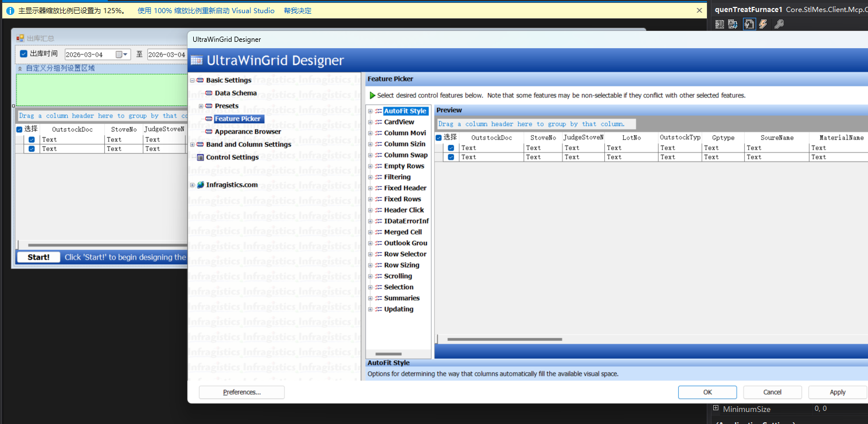
Task: Click the Preview grid horizontal scrollbar
Action: tap(505, 339)
